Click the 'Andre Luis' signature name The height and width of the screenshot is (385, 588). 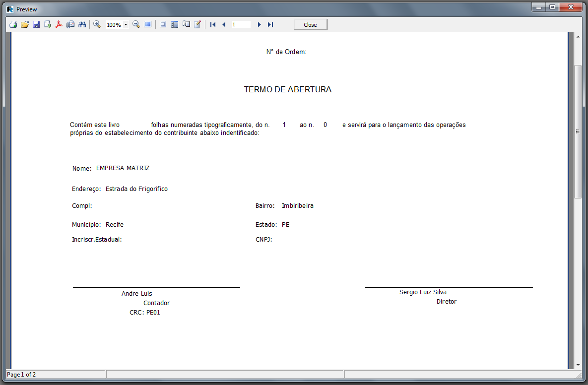click(x=136, y=294)
